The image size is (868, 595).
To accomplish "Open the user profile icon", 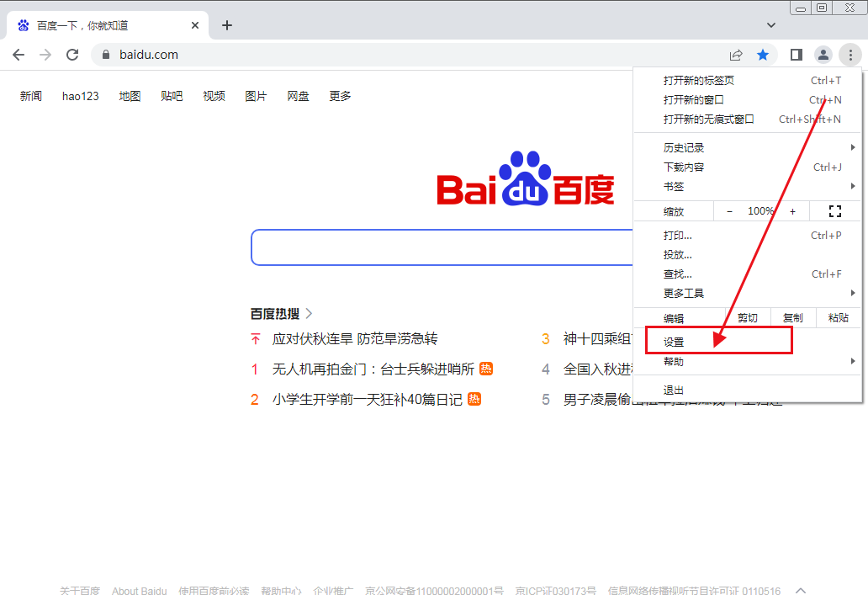I will point(823,55).
